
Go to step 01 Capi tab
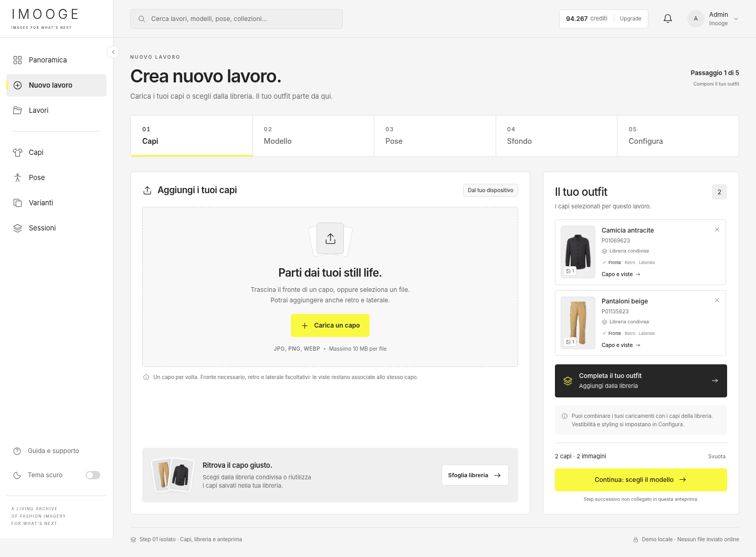click(x=192, y=136)
